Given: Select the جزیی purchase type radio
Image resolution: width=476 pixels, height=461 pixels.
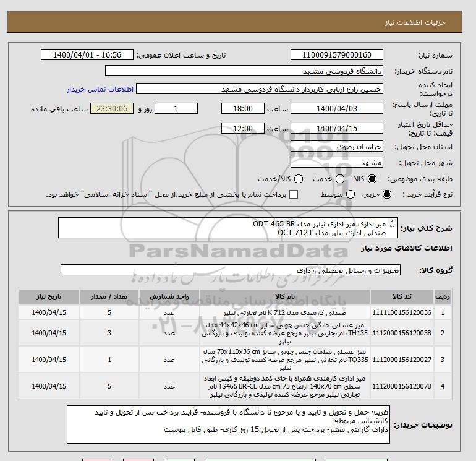Looking at the screenshot, I should (x=387, y=194).
